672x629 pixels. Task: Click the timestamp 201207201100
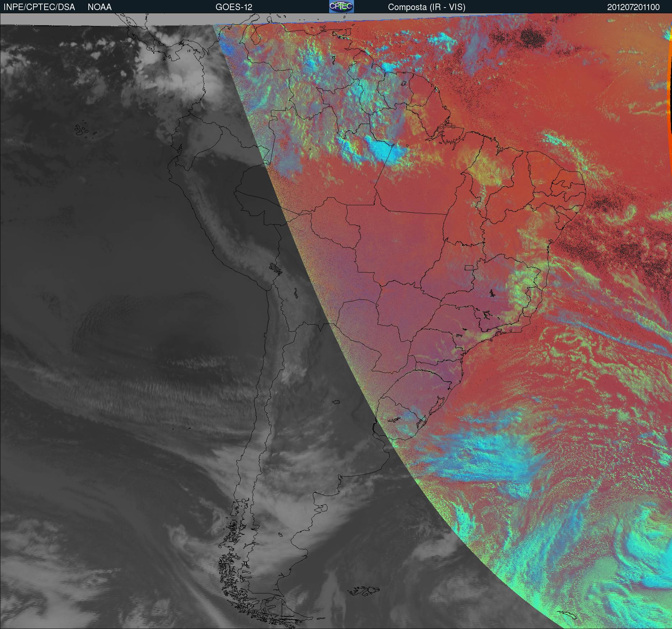(634, 7)
